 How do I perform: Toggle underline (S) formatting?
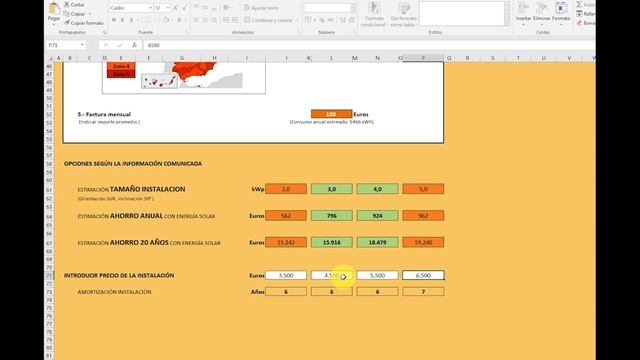point(131,20)
